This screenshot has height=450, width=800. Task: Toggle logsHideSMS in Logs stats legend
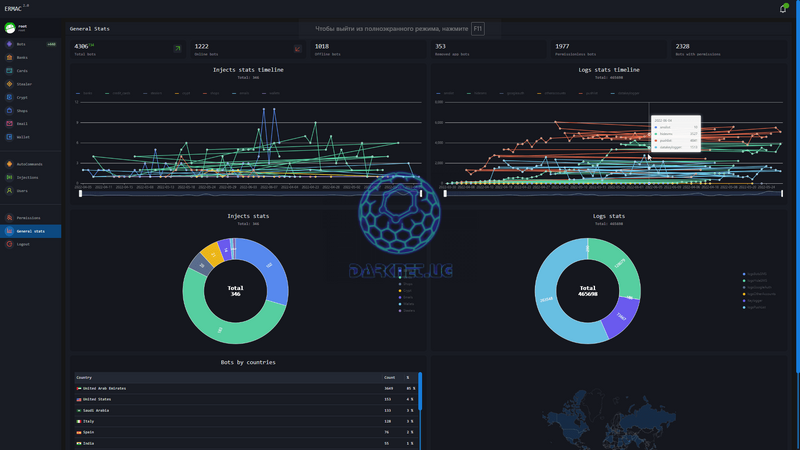click(755, 281)
